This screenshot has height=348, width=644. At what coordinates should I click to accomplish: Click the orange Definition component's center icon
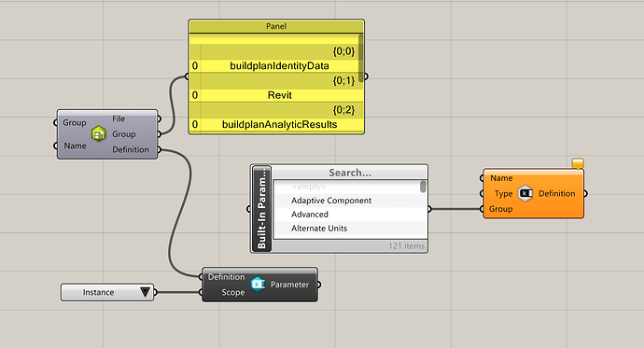click(x=525, y=193)
